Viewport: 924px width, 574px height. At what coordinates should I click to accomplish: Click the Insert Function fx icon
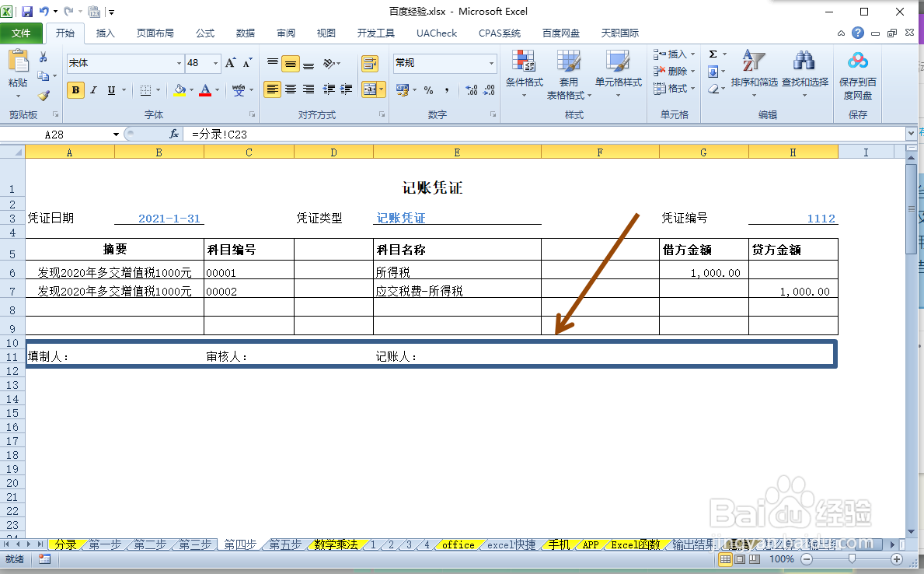[174, 135]
